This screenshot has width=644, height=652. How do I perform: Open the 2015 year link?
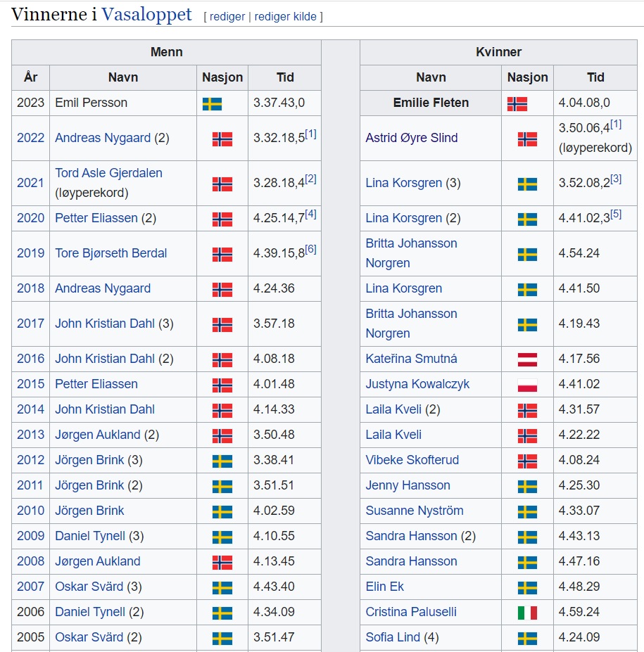[30, 384]
